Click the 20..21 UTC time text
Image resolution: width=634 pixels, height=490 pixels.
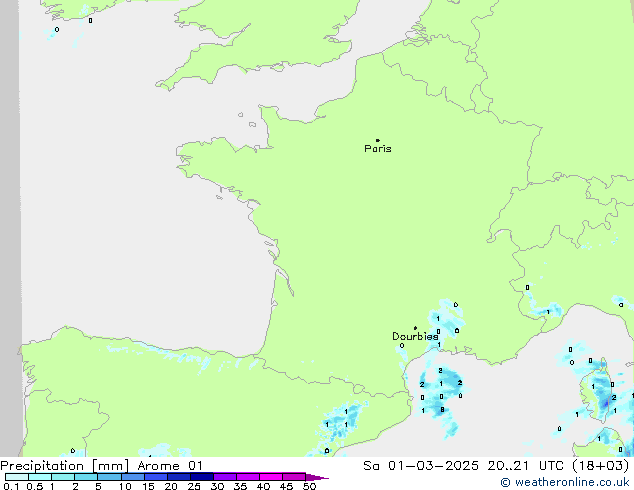click(x=526, y=466)
